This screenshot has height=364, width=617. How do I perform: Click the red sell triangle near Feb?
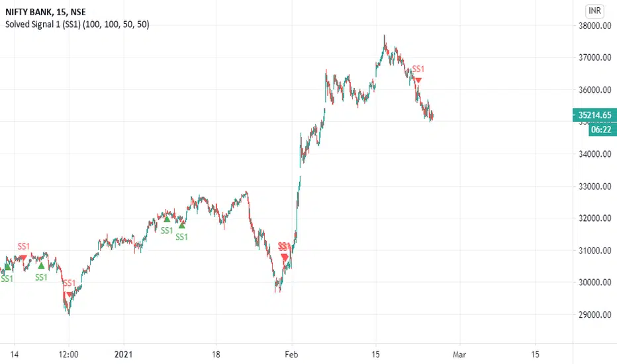point(285,257)
